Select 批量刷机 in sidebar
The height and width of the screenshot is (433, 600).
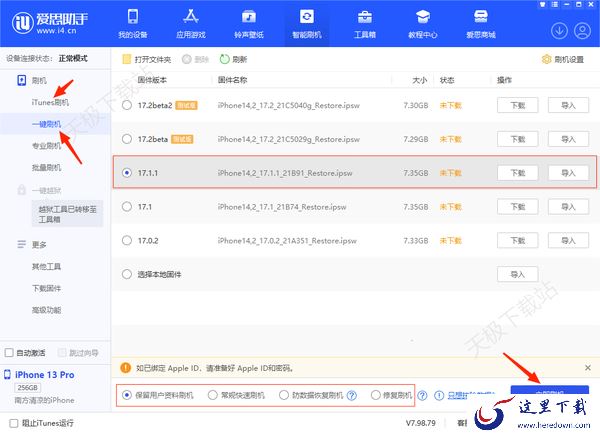pos(46,168)
